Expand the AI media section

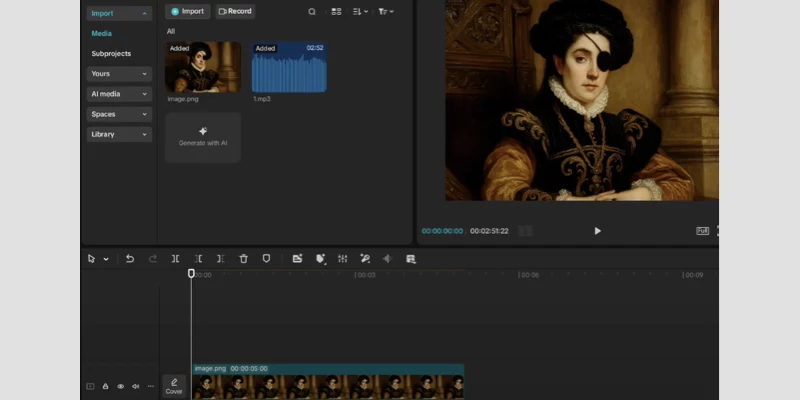coord(119,94)
